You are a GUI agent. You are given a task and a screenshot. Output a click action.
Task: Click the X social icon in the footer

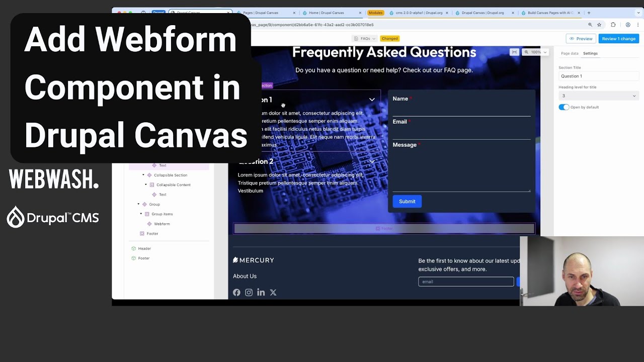[273, 292]
